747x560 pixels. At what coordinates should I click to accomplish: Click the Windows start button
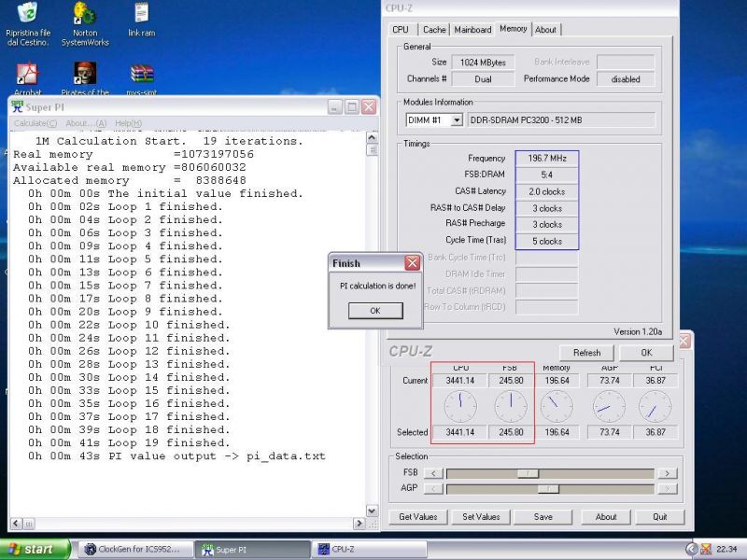click(x=35, y=549)
